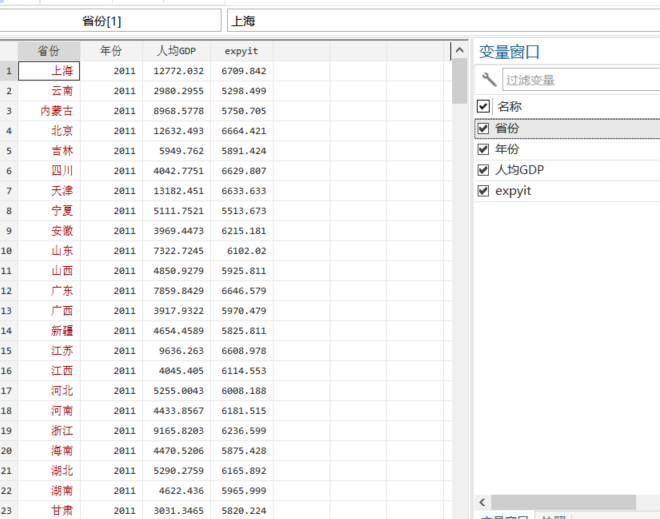
Task: Select the 安徽 province cell
Action: tap(49, 231)
